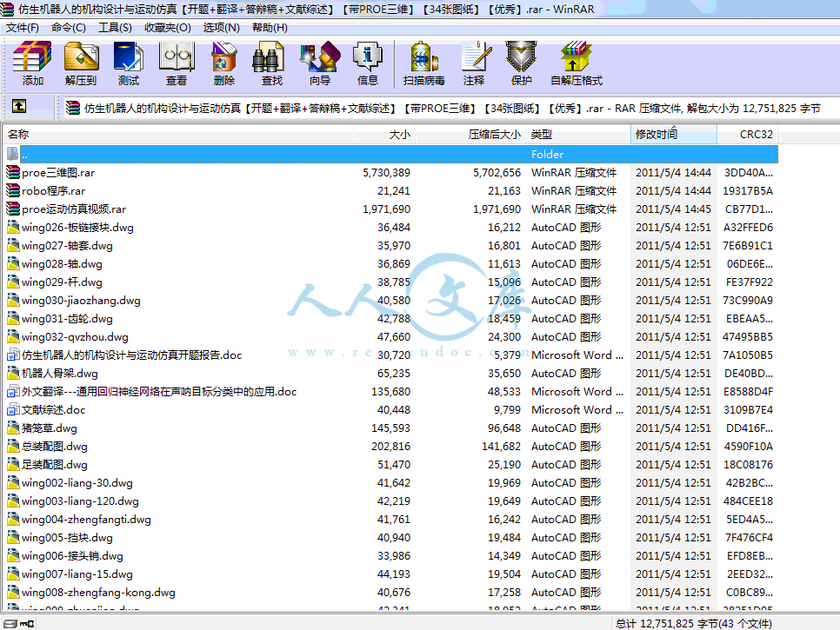The image size is (840, 630).
Task: Select wing028-轴.dwg file name
Action: point(62,264)
